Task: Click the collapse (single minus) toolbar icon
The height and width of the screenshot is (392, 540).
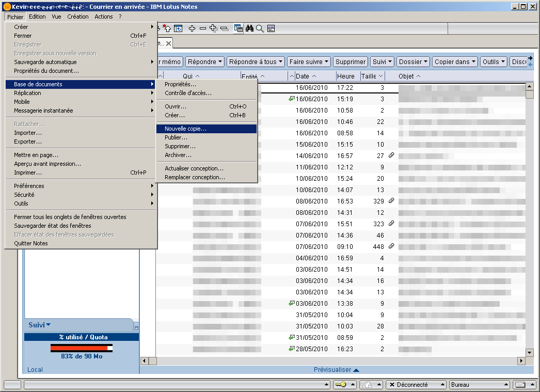Action: (203, 28)
